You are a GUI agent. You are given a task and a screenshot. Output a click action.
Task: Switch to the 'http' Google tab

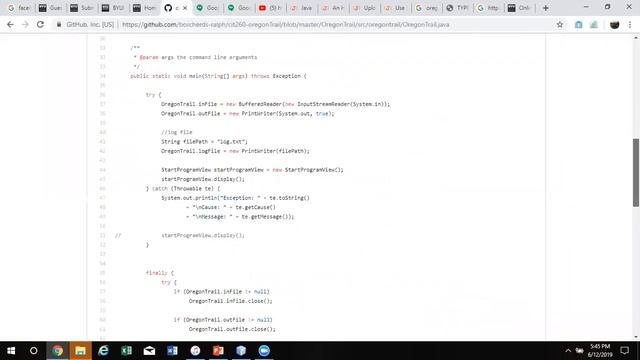pyautogui.click(x=489, y=8)
